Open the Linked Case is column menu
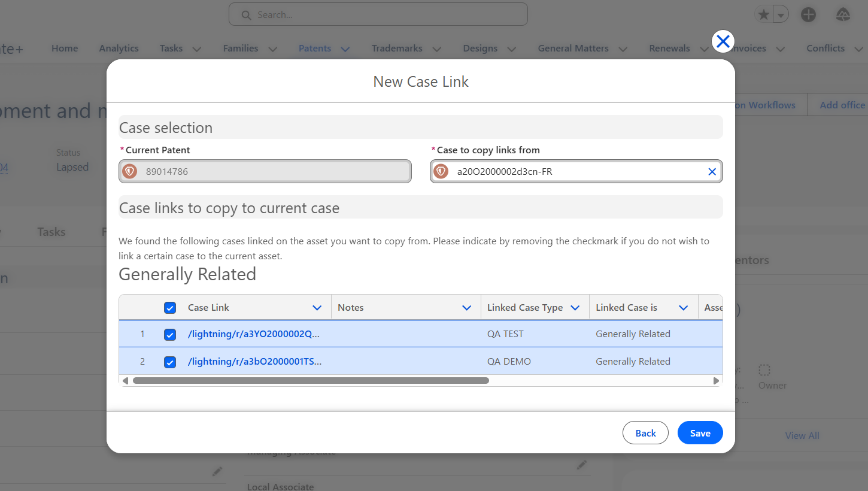Image resolution: width=868 pixels, height=491 pixels. [683, 308]
